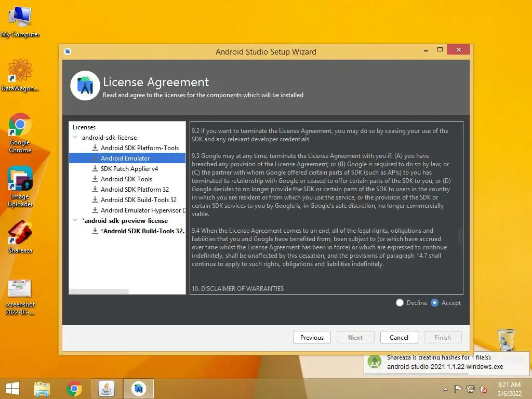The height and width of the screenshot is (399, 532).
Task: Click the Licenses header label
Action: coord(84,127)
